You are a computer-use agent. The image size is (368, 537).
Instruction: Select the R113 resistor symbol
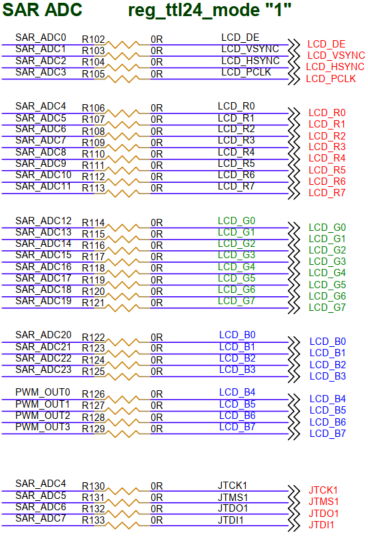(x=122, y=193)
